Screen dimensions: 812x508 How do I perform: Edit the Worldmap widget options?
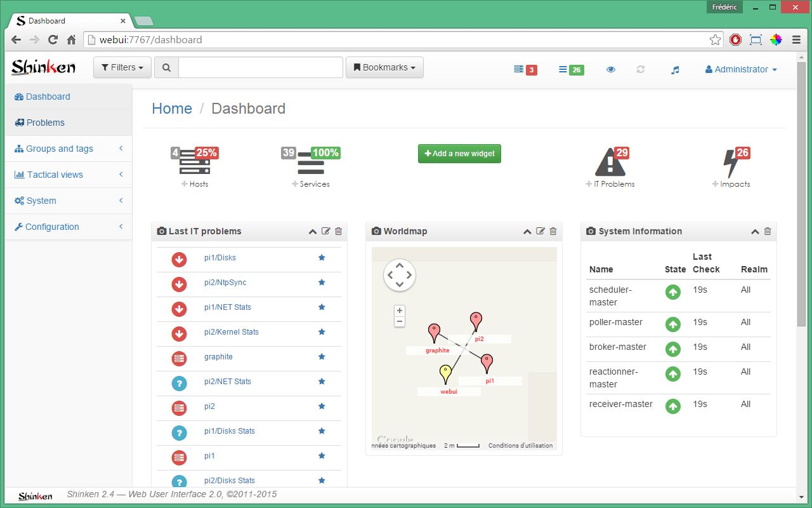point(540,231)
